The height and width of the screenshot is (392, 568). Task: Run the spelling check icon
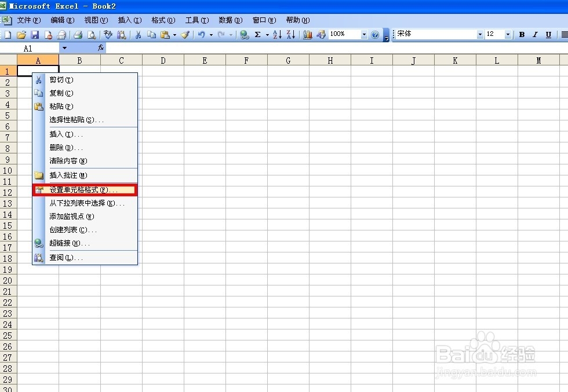coord(108,35)
